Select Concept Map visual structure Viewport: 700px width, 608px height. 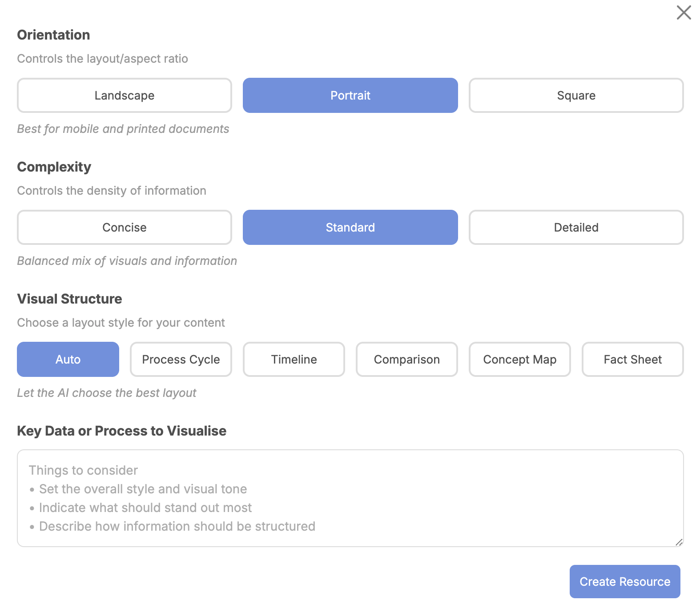pyautogui.click(x=519, y=360)
